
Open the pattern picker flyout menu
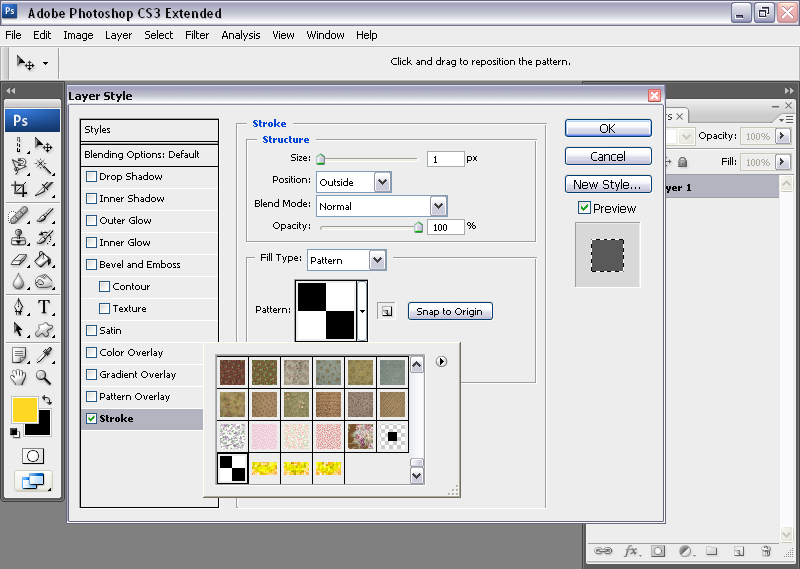point(441,361)
